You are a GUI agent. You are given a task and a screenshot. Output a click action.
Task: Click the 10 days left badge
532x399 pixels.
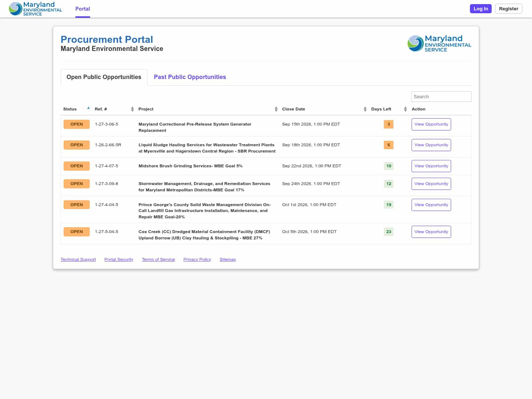(x=389, y=166)
